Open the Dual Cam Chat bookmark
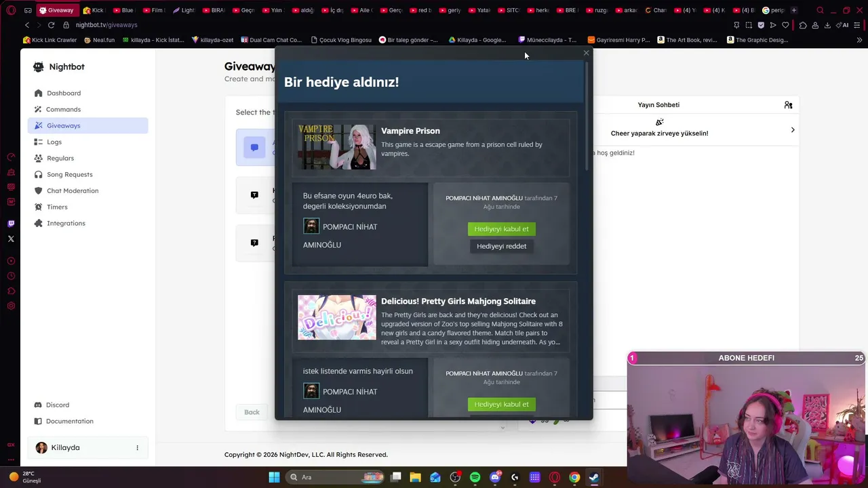Screen dimensions: 868x488 click(271, 40)
